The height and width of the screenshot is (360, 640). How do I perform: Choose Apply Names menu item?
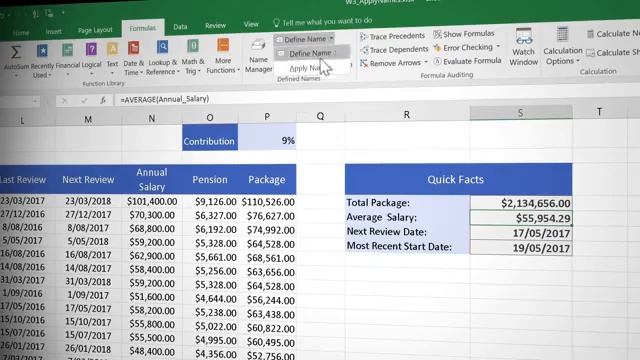[x=312, y=68]
